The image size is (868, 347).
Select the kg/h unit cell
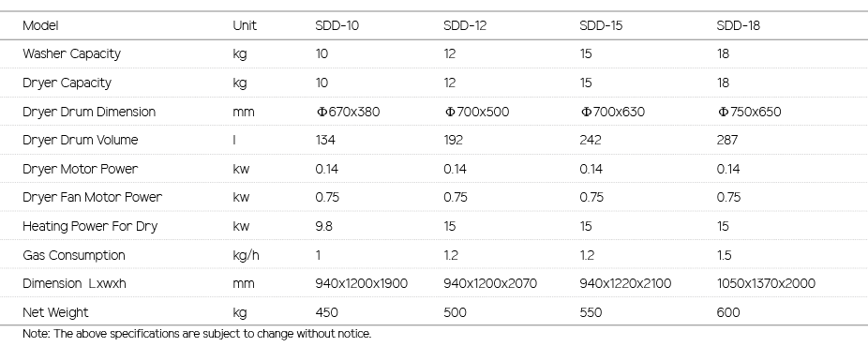point(246,255)
